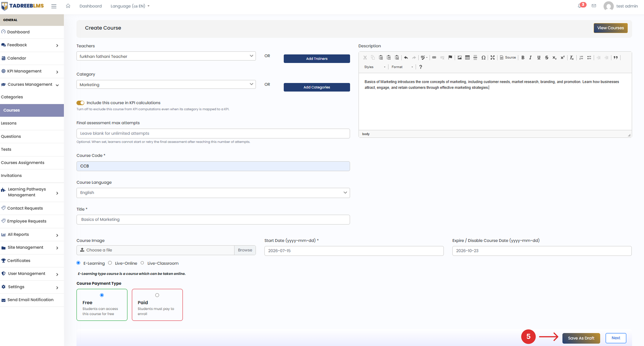This screenshot has height=346, width=644.
Task: Open the Styles dropdown in editor
Action: [375, 67]
